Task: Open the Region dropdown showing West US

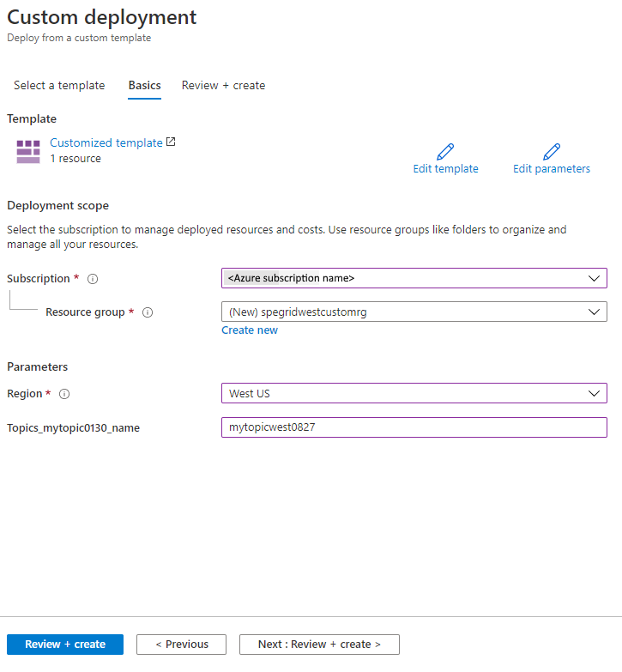Action: 414,393
